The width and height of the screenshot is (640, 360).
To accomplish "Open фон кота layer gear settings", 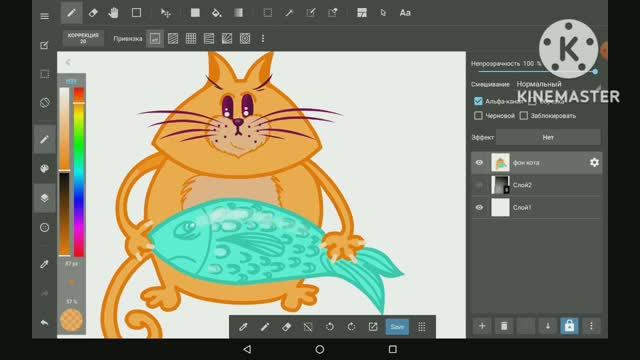I will [594, 162].
